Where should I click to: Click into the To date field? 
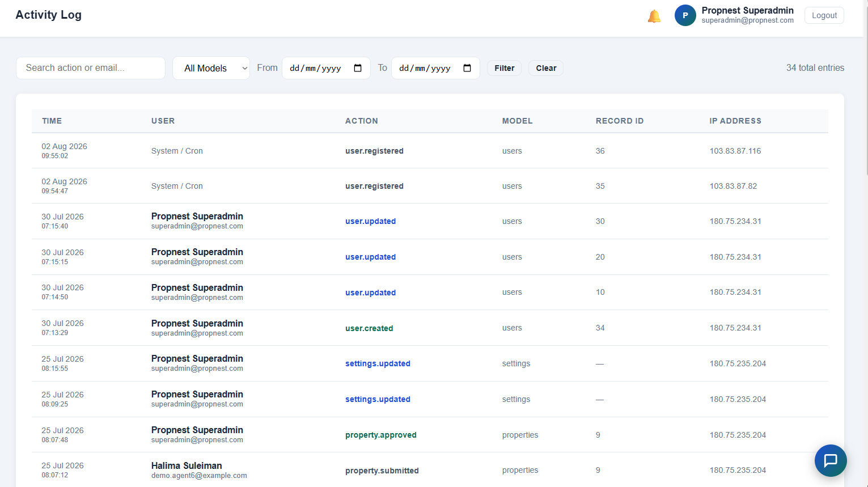435,68
